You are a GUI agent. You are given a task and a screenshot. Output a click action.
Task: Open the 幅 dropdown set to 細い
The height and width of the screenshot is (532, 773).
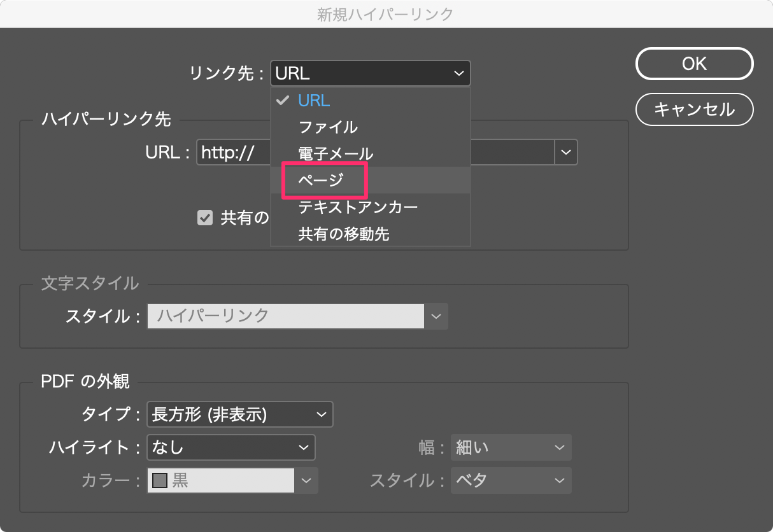click(510, 447)
